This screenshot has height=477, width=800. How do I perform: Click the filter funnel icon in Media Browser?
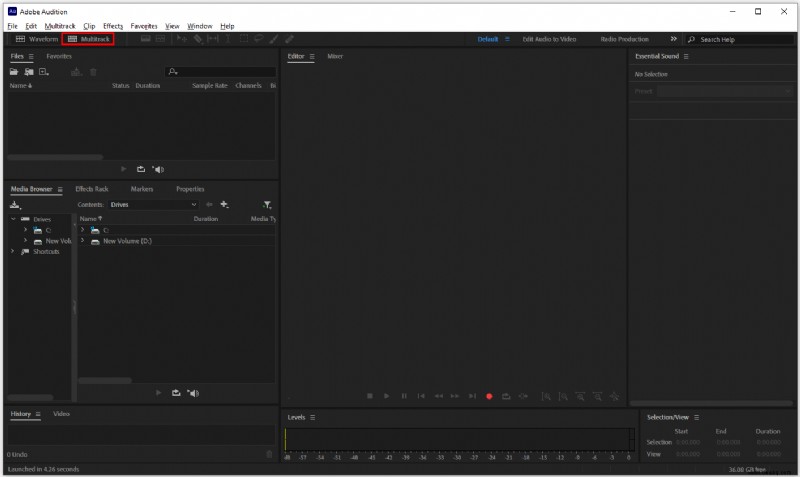click(x=267, y=205)
